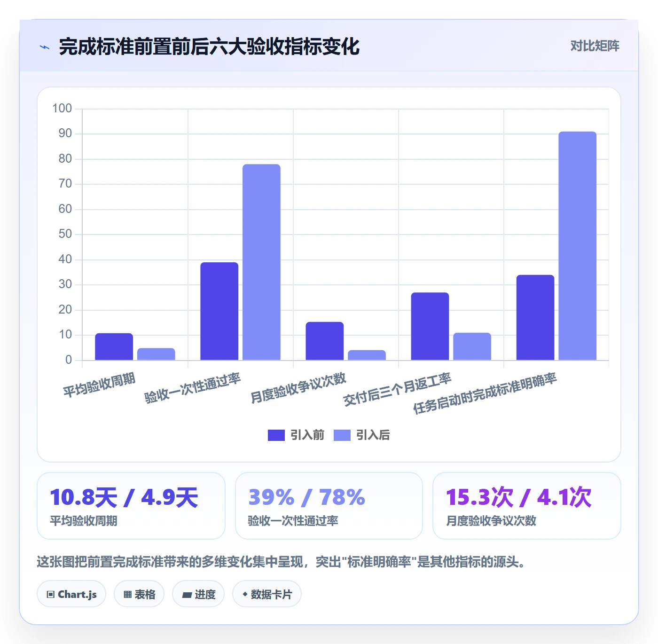
Task: Click the lightning icon beside the title
Action: click(x=45, y=47)
